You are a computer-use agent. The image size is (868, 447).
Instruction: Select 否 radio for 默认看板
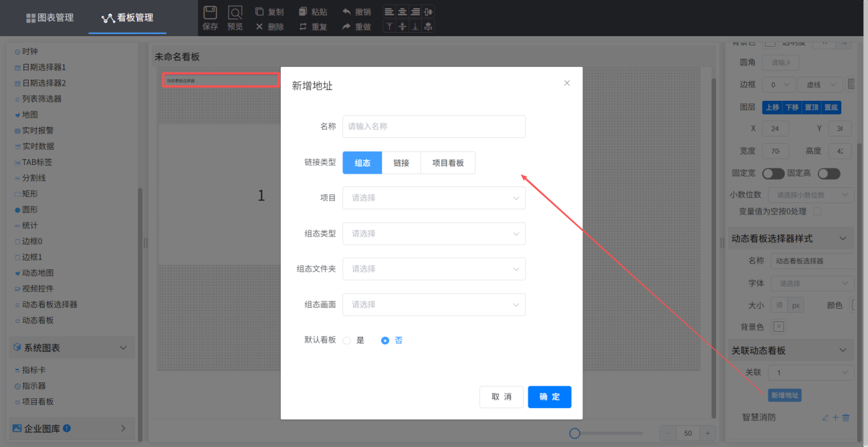[385, 340]
